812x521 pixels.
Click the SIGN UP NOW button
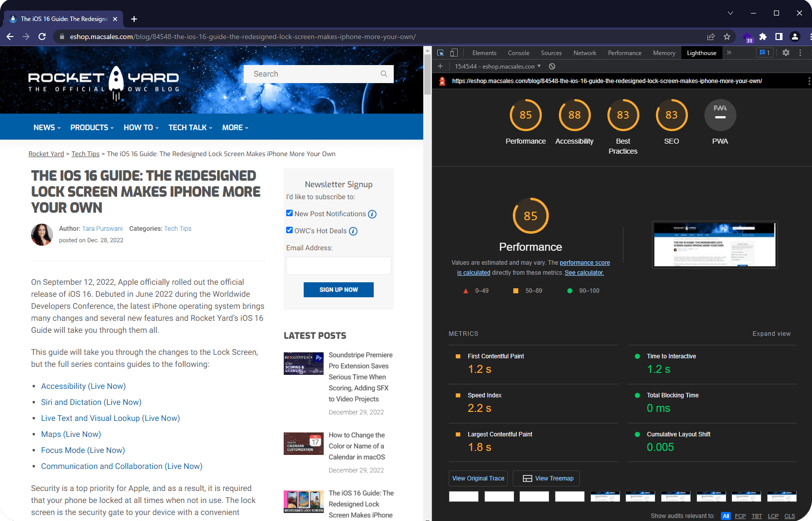pos(339,290)
